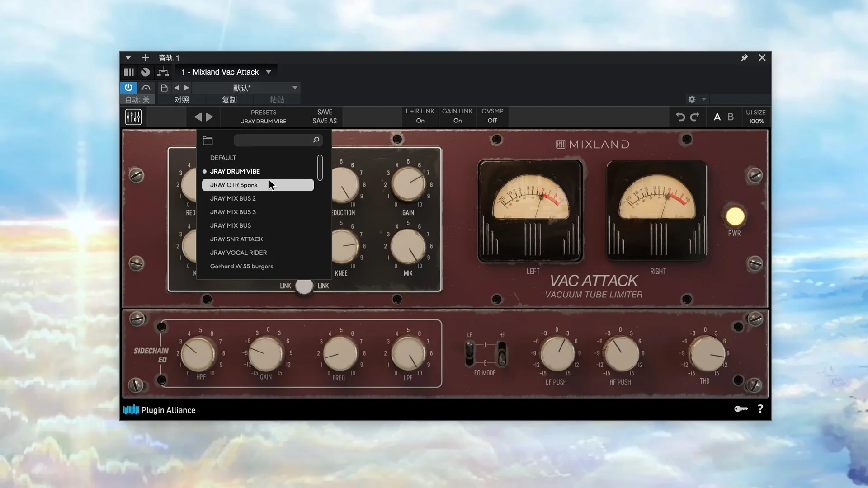Open the 默认 host preset dropdown
This screenshot has width=868, height=488.
point(245,88)
